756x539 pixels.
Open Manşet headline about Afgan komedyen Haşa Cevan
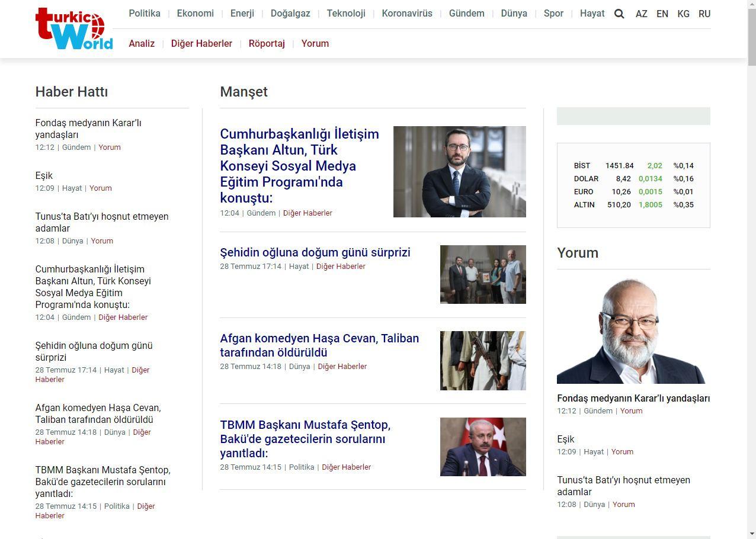point(319,345)
